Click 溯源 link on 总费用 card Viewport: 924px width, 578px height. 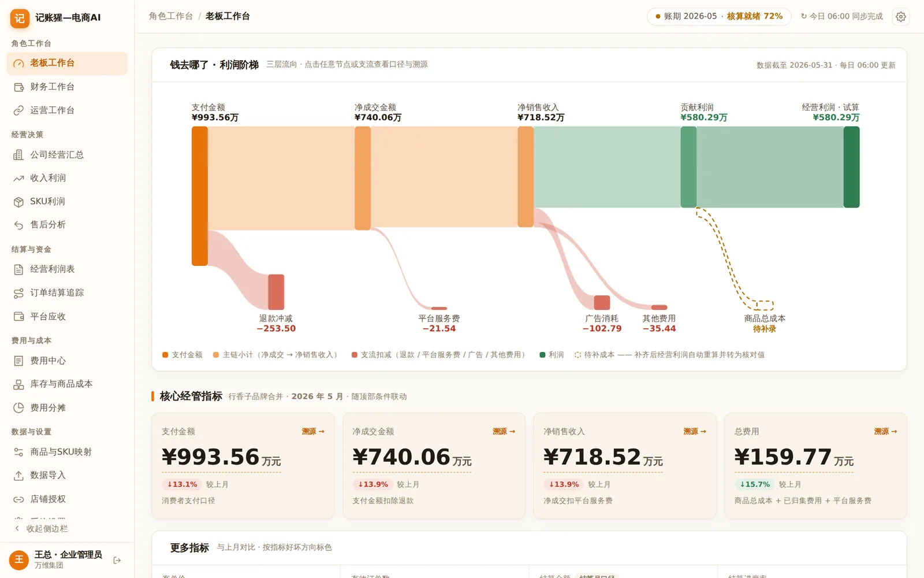pos(885,431)
